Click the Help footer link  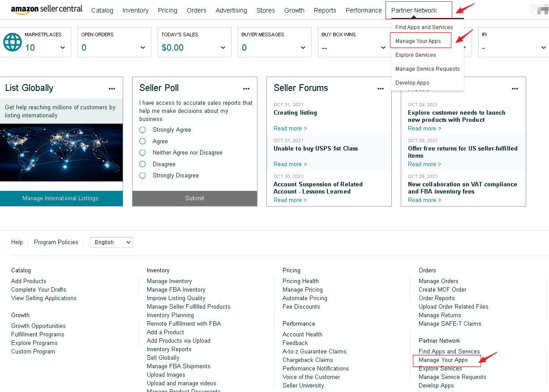(x=17, y=242)
